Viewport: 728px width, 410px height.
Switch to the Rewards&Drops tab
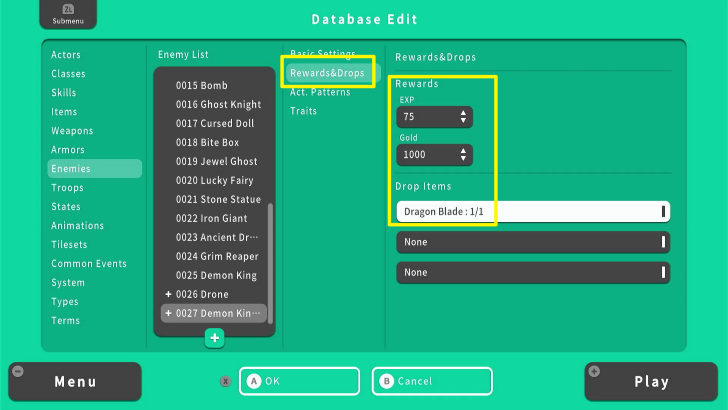click(333, 73)
